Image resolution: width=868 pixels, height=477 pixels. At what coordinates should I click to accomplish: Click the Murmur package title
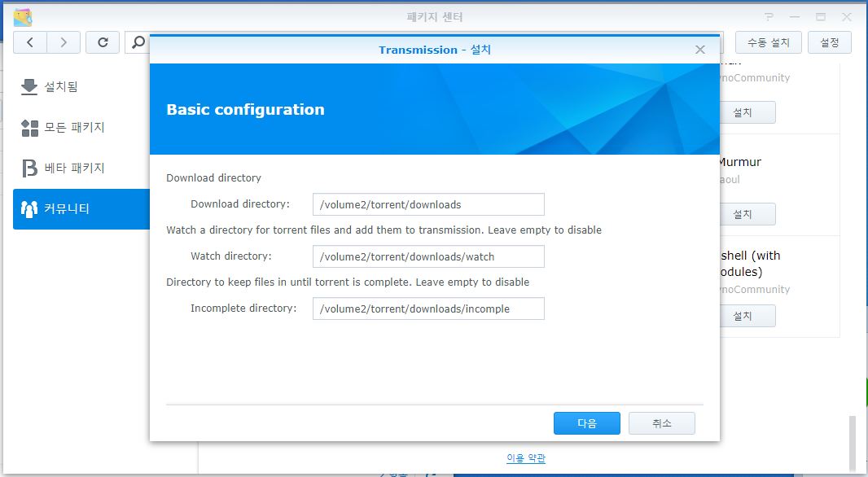coord(739,162)
